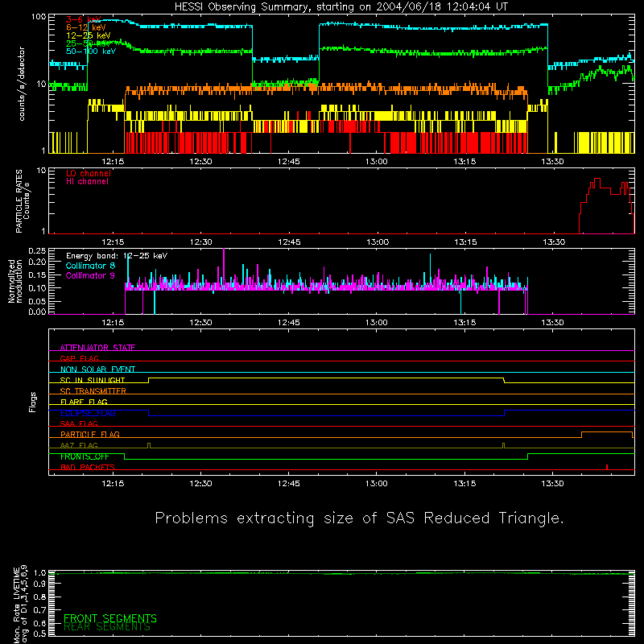Viewport: 644px width, 644px height.
Task: Click the HESSI Observing Summary title
Action: (x=341, y=7)
